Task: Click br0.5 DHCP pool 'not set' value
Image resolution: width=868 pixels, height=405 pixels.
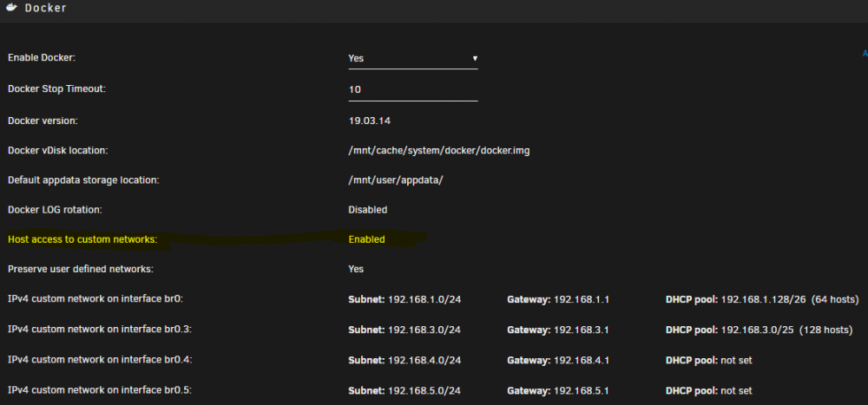Action: (736, 391)
